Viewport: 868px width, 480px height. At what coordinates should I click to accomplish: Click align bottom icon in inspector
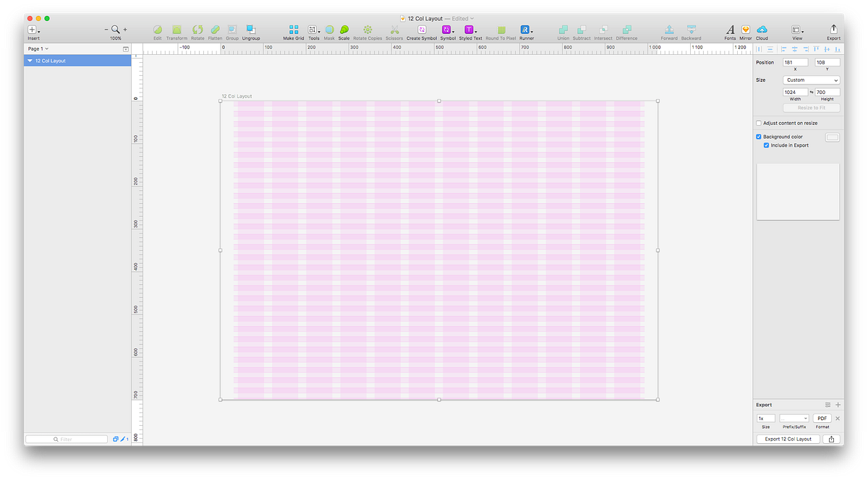click(x=838, y=49)
